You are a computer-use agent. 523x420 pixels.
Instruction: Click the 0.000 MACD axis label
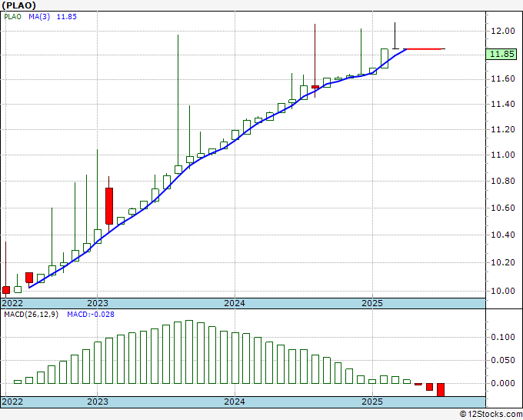(503, 383)
